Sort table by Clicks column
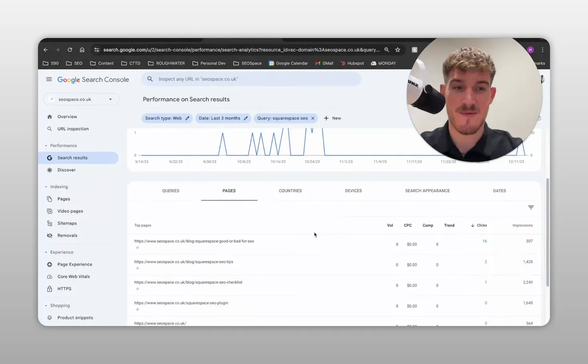 (479, 226)
